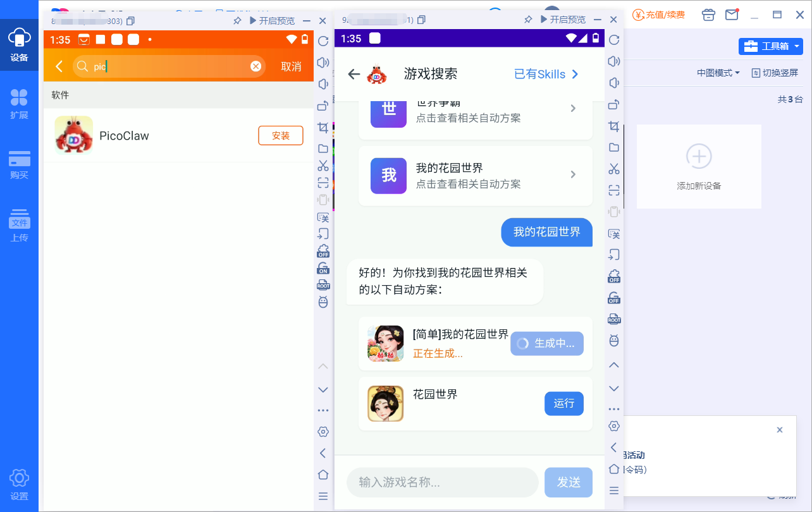
Task: Toggle lower cloud OFF switch on 游戏搜索 toolbar
Action: [613, 298]
